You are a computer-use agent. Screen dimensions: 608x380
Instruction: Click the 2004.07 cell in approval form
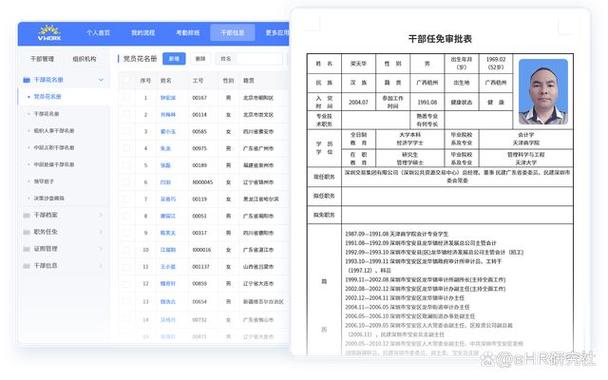[x=358, y=102]
